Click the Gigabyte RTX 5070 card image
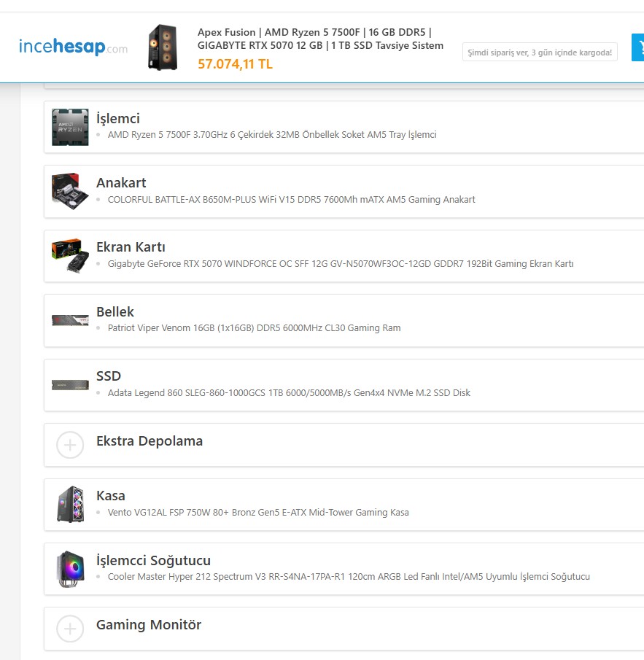 [70, 255]
